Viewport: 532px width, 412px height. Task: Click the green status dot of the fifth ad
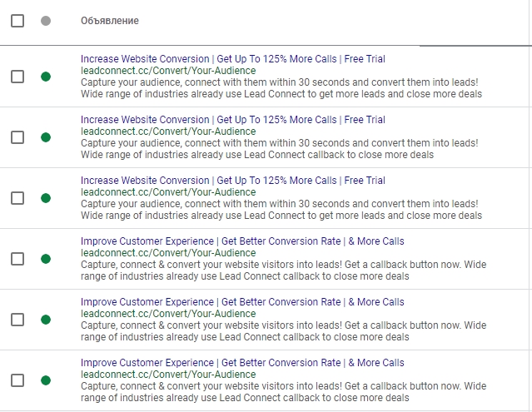tap(46, 320)
